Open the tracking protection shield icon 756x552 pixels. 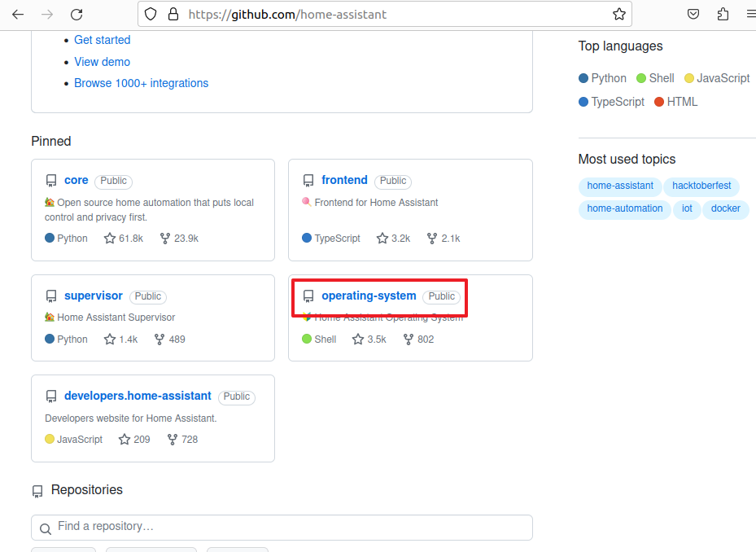(x=151, y=15)
